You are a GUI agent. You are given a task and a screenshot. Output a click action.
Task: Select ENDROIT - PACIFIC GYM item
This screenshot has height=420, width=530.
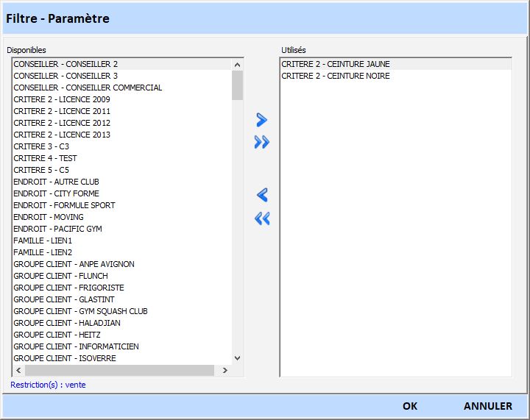click(x=57, y=229)
